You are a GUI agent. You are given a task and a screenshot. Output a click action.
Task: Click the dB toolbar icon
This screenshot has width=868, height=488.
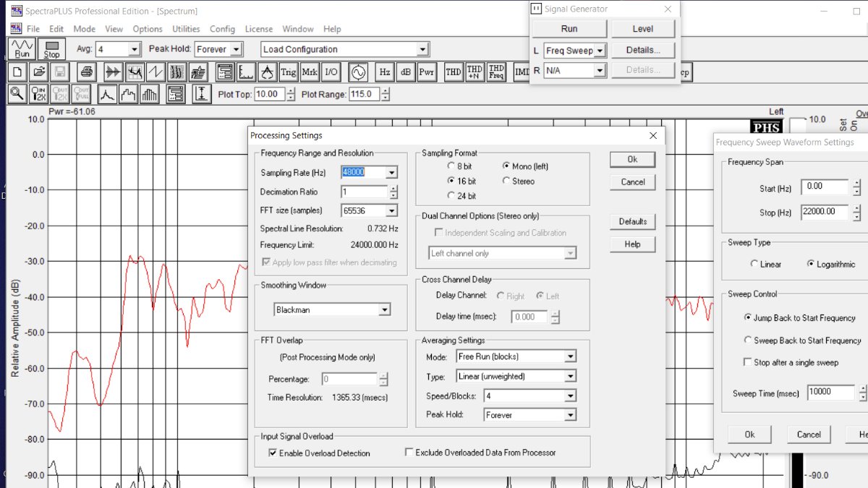[x=406, y=72]
